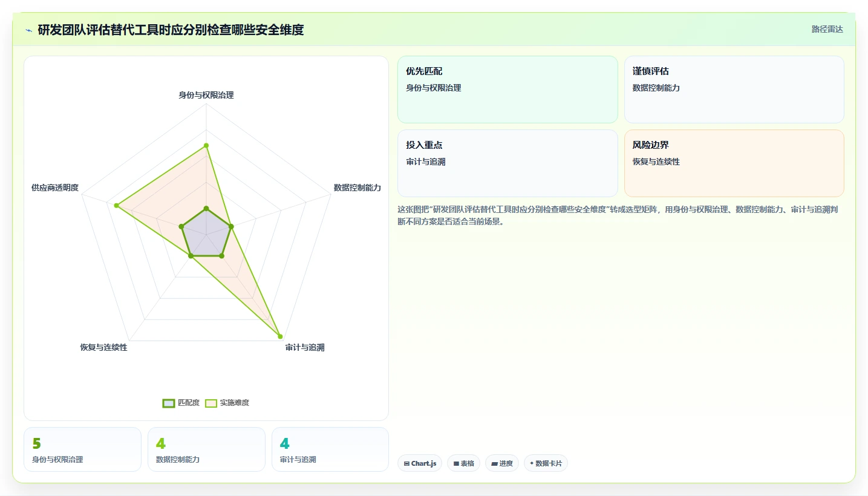Toggle the 实施难度 legend swatch
Image resolution: width=868 pixels, height=496 pixels.
tap(211, 403)
